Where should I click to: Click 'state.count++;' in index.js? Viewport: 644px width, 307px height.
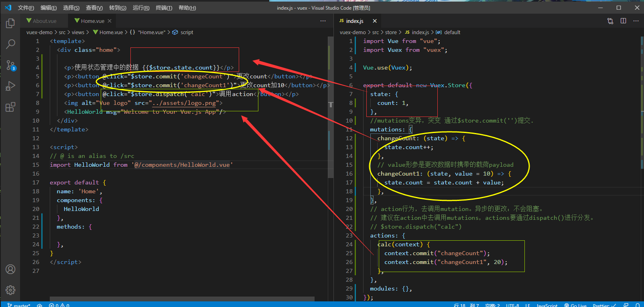[x=409, y=147]
